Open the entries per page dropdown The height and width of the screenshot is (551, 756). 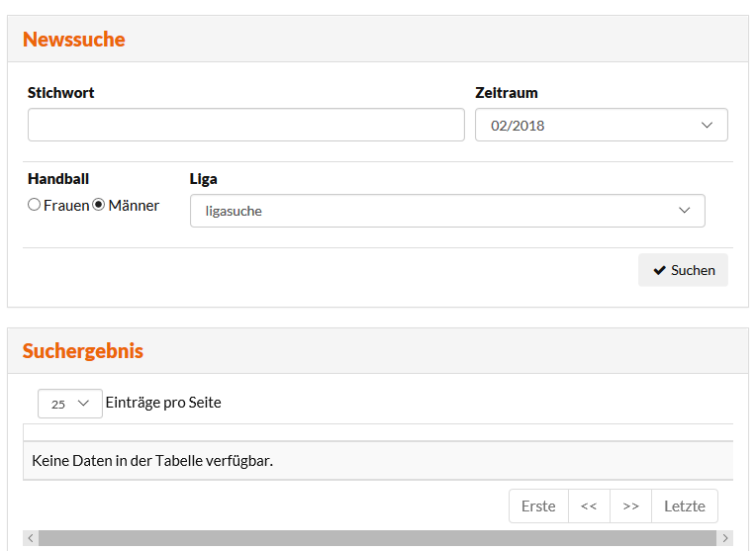[70, 404]
